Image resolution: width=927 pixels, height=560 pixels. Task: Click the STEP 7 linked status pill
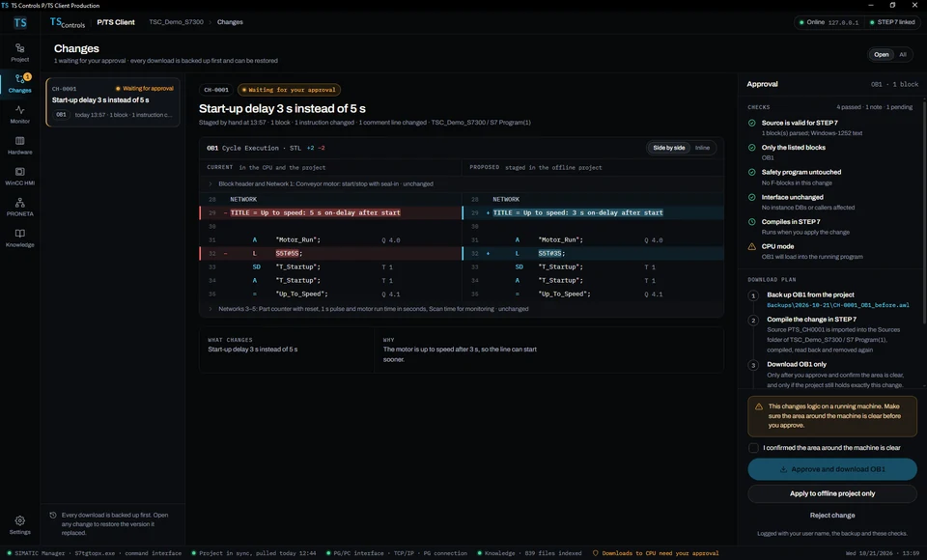(x=892, y=22)
